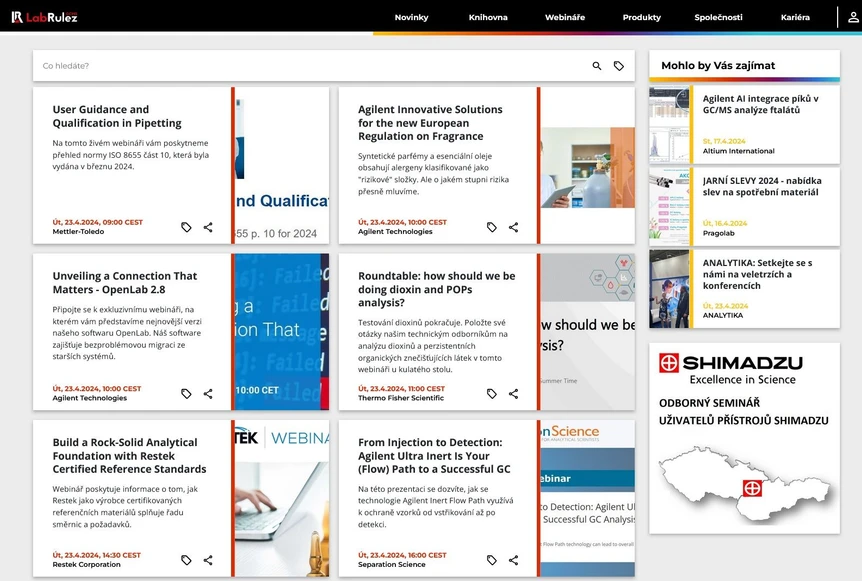The height and width of the screenshot is (581, 862).
Task: Open the Produkty menu item
Action: 641,17
